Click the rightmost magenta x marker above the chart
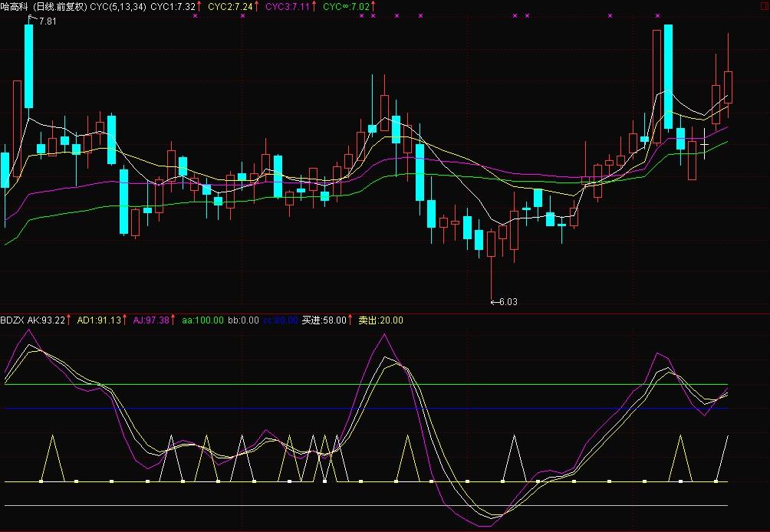The height and width of the screenshot is (532, 770). coord(657,15)
